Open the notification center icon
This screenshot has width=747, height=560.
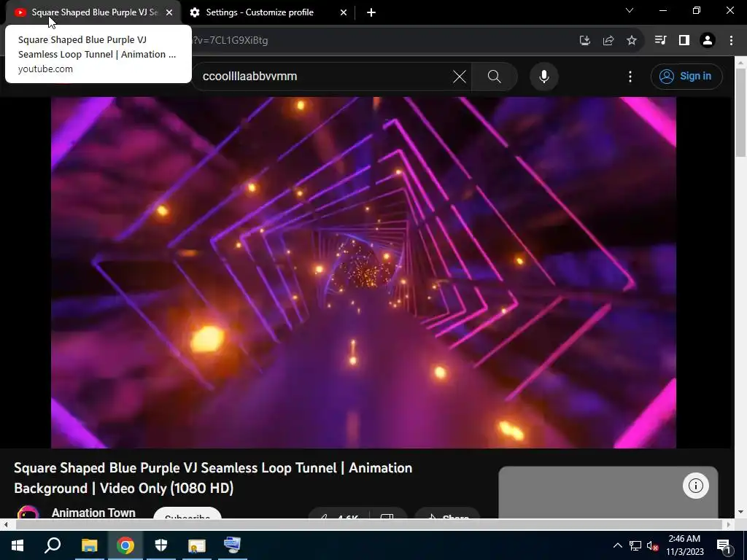click(x=724, y=545)
